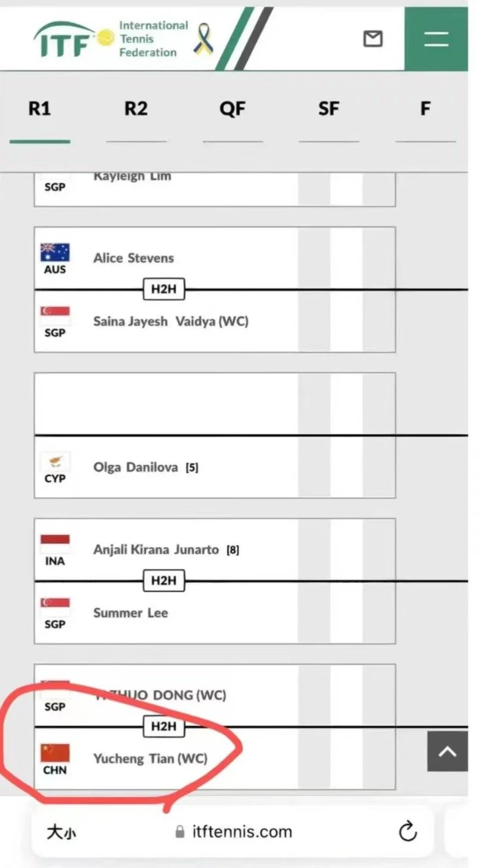Tap the reload page icon
490x868 pixels.
[x=408, y=831]
